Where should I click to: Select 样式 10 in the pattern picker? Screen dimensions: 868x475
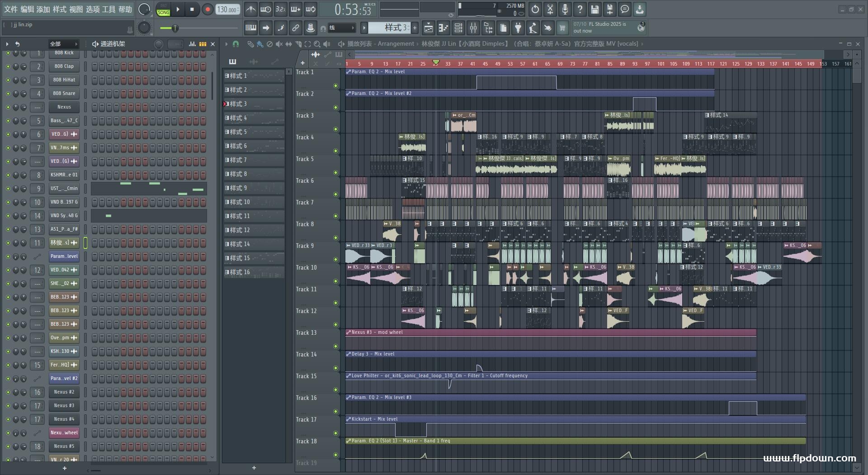(254, 202)
